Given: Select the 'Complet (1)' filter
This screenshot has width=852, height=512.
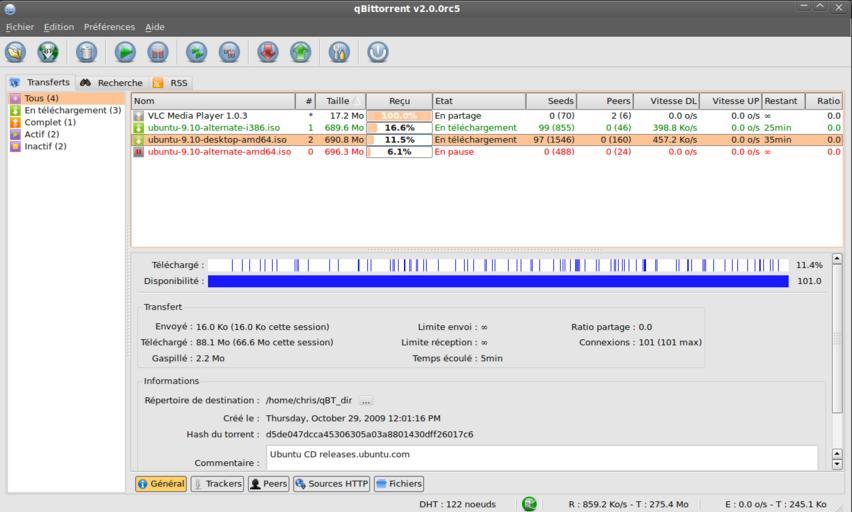Looking at the screenshot, I should [50, 123].
